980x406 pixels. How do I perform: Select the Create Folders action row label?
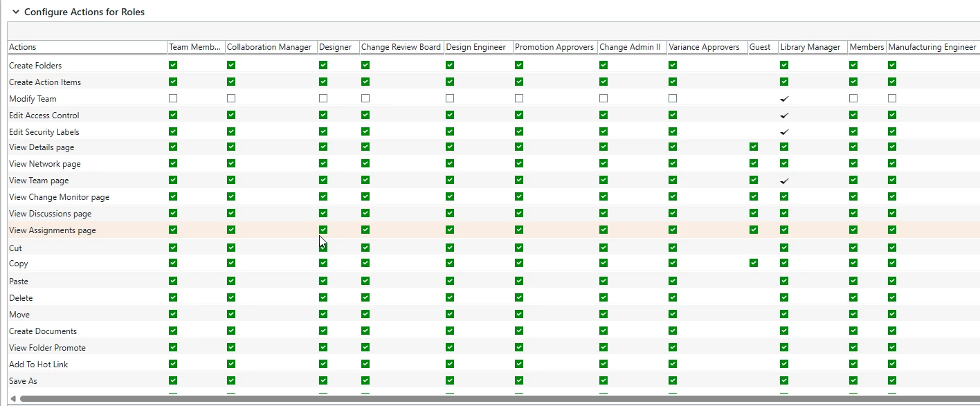point(35,66)
